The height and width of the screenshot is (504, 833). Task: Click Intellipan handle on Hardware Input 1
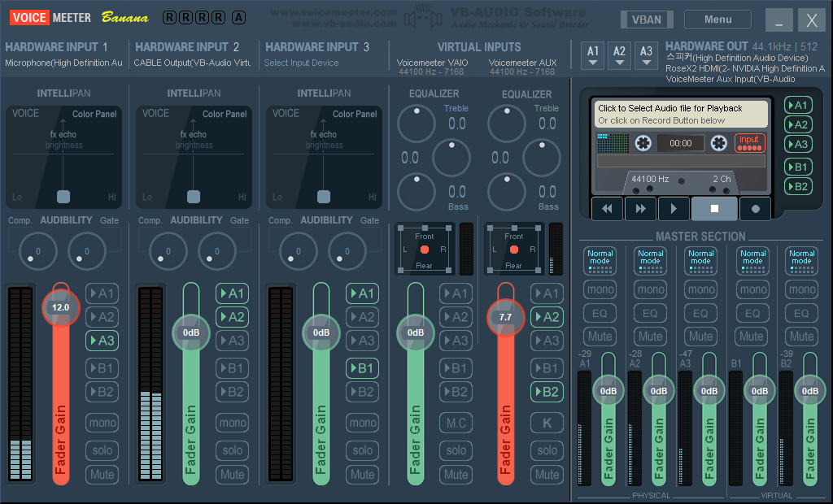[63, 197]
